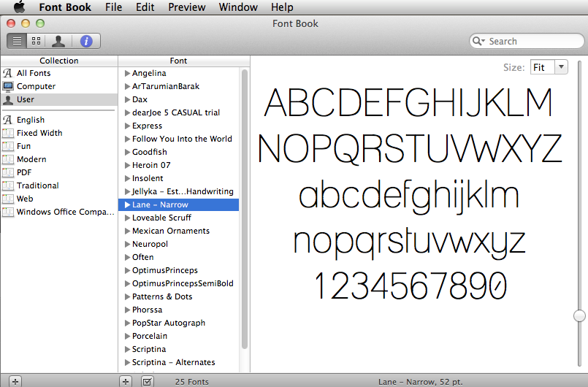Select the Porcelain font

click(178, 336)
